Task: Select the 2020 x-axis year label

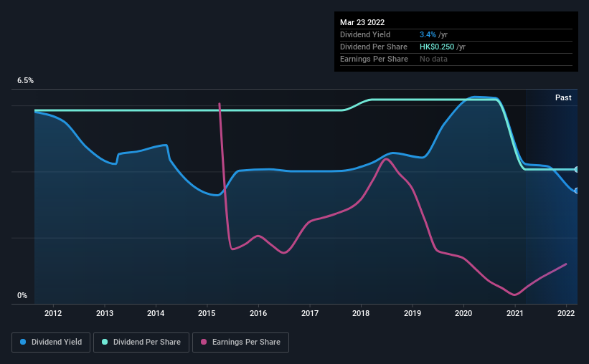Action: [x=464, y=313]
